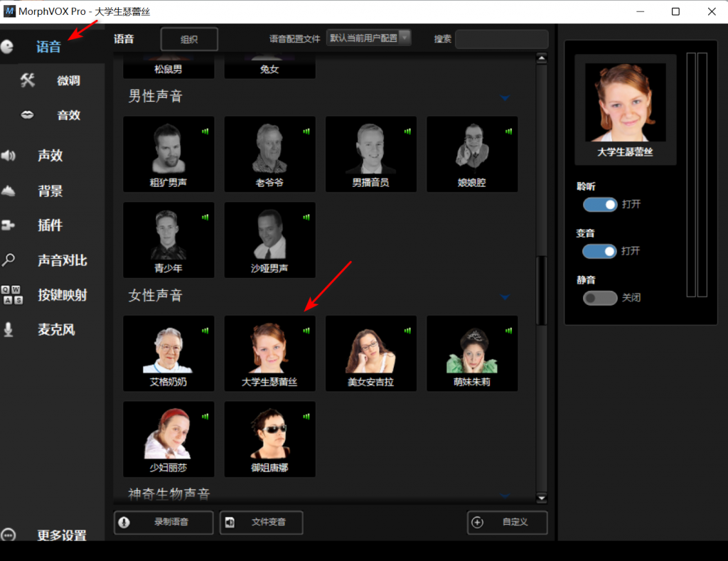This screenshot has width=728, height=561.
Task: Click the signal bars on 男播音员 card
Action: (x=407, y=132)
